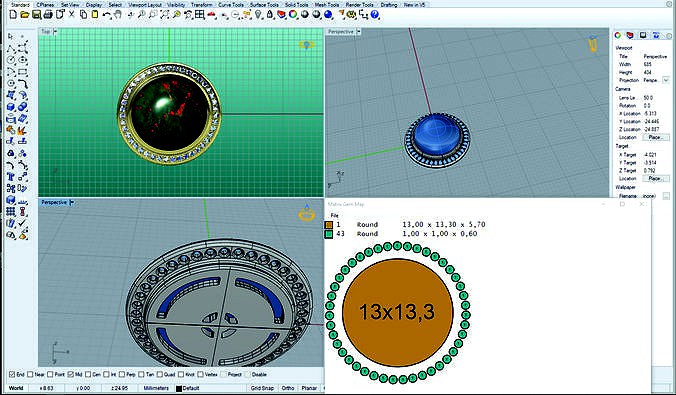Click the Zoom Extents icon
676x395 pixels.
165,15
